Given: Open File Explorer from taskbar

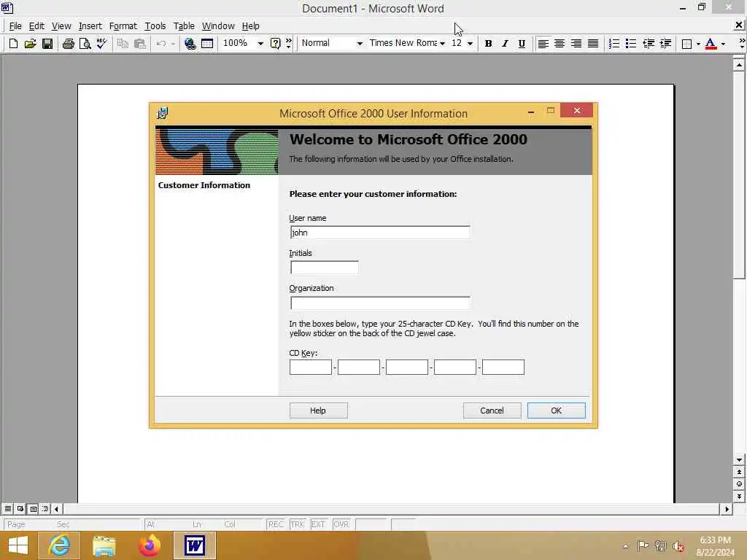Looking at the screenshot, I should point(104,545).
